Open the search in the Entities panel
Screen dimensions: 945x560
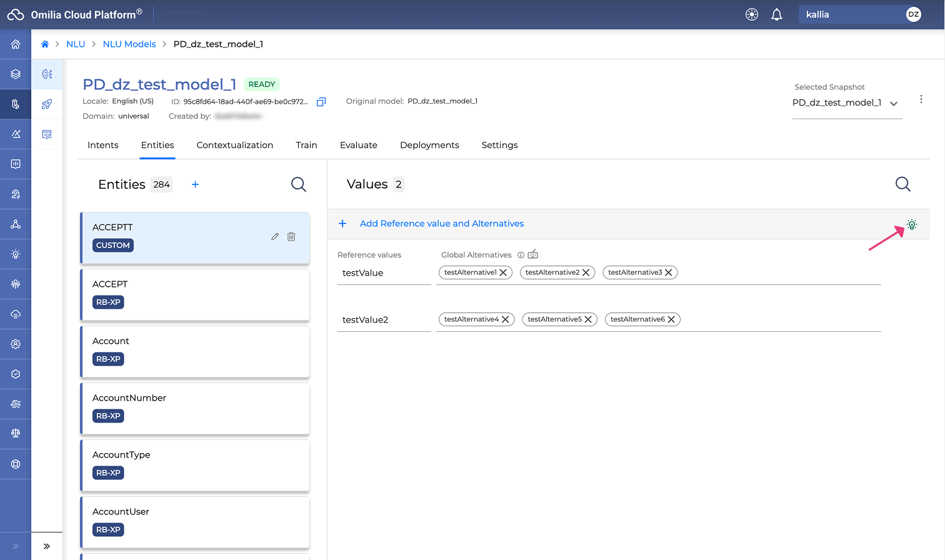point(299,184)
